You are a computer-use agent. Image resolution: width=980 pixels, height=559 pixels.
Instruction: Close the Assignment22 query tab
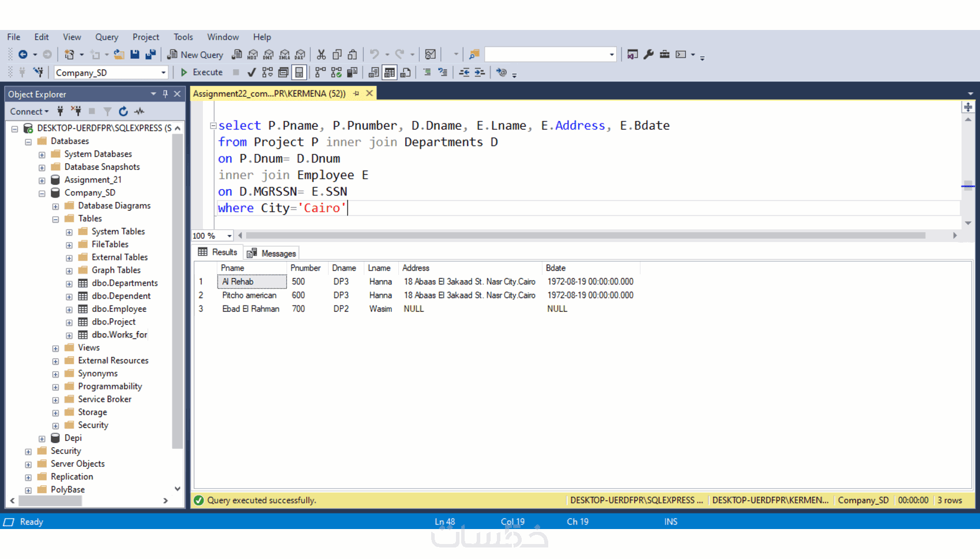coord(370,93)
